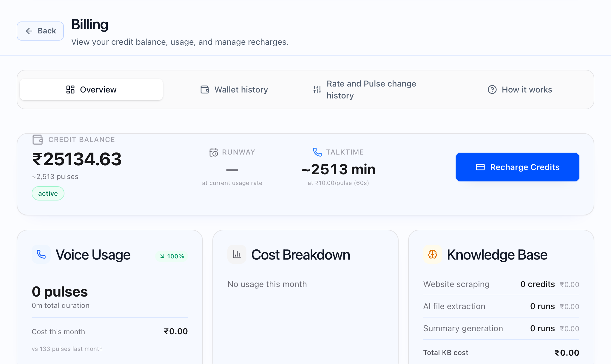
Task: Click the Knowledge Base card title
Action: 497,255
